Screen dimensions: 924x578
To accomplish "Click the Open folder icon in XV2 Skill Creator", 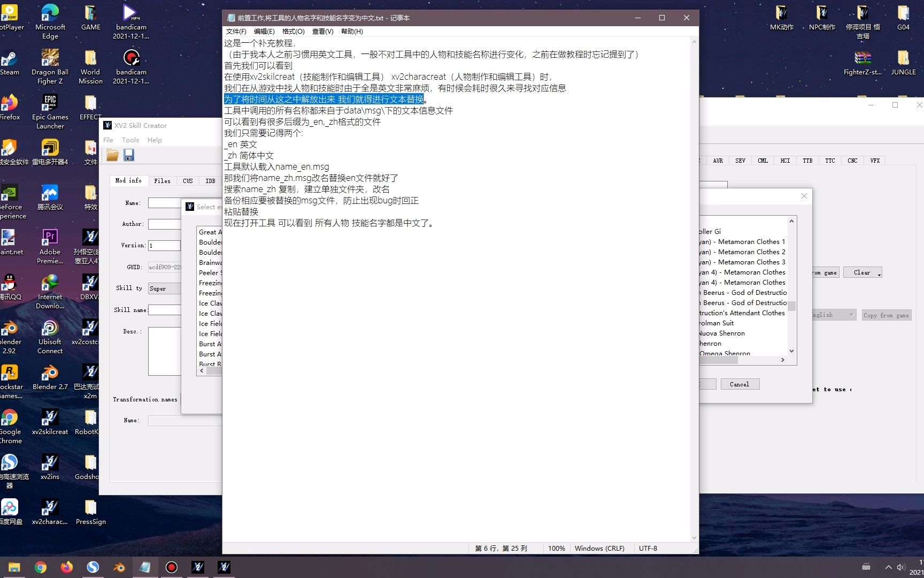I will pyautogui.click(x=112, y=155).
